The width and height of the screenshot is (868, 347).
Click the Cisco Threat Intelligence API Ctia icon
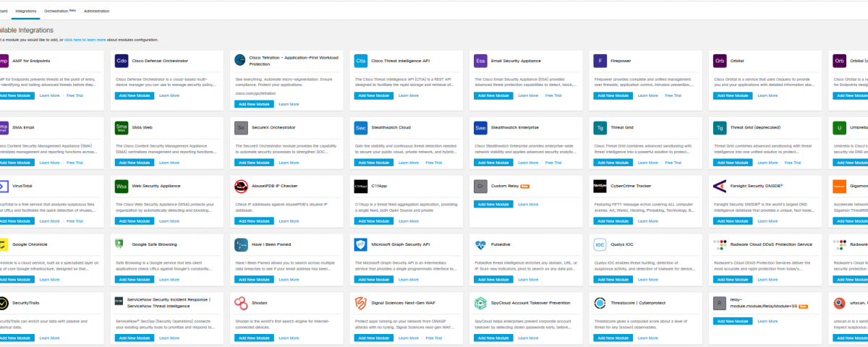[x=360, y=61]
